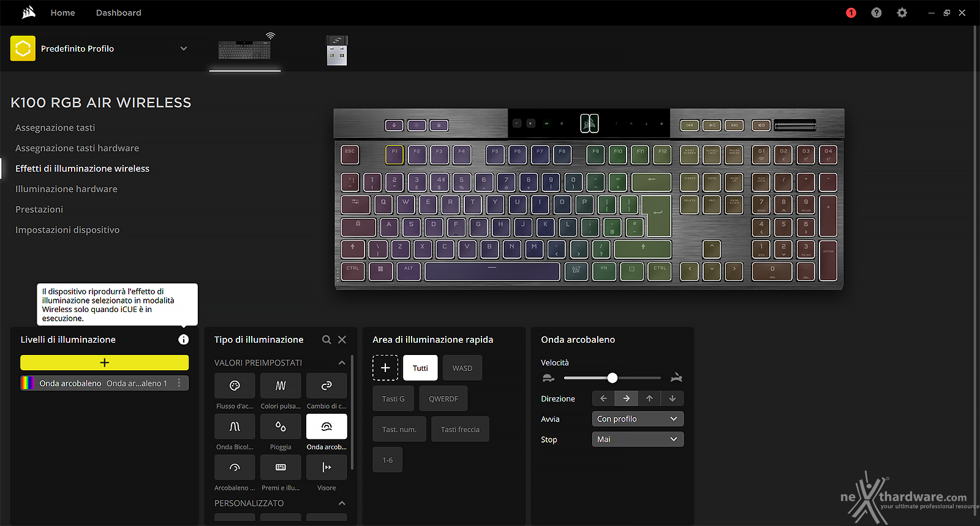Screen dimensions: 980x526
Task: Select the Tasti G lighting area
Action: 393,398
